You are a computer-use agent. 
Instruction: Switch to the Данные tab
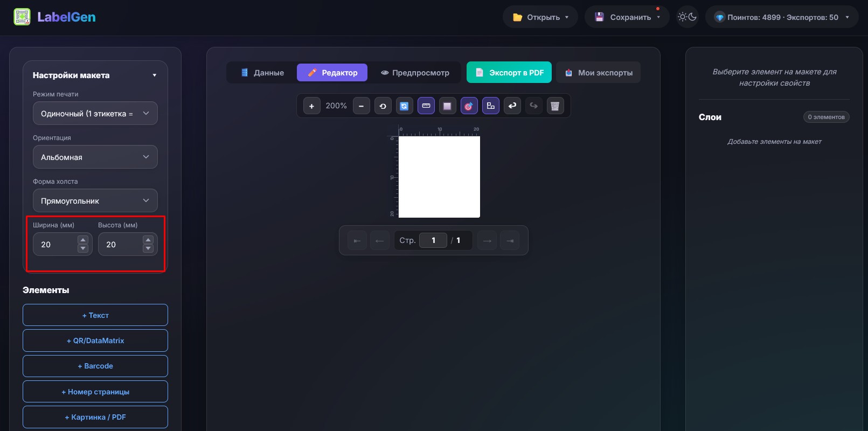[x=262, y=73]
